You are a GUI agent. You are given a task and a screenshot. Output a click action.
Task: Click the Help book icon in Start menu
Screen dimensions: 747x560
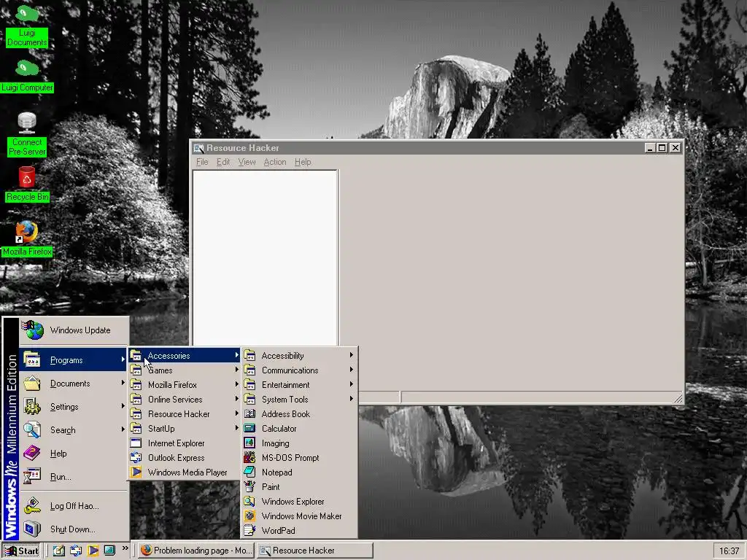click(32, 453)
